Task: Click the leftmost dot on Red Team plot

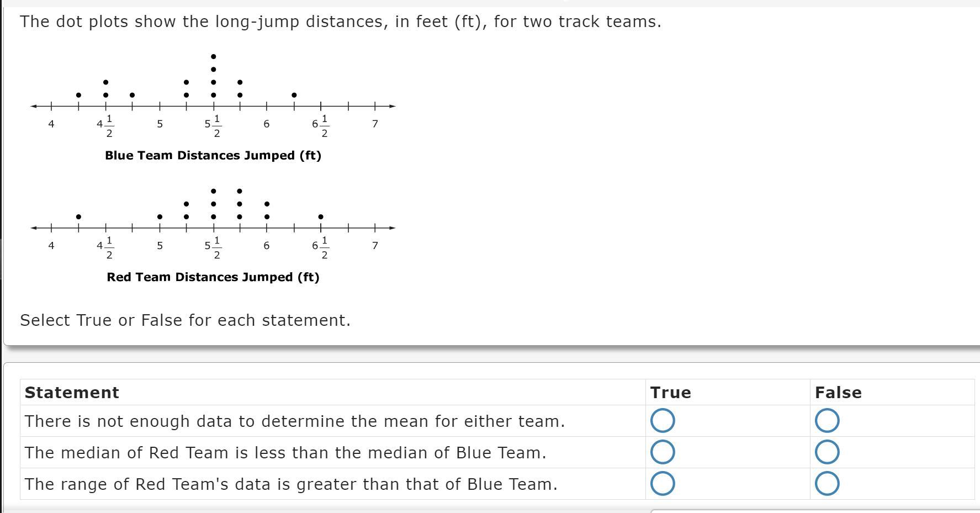Action: click(x=78, y=216)
